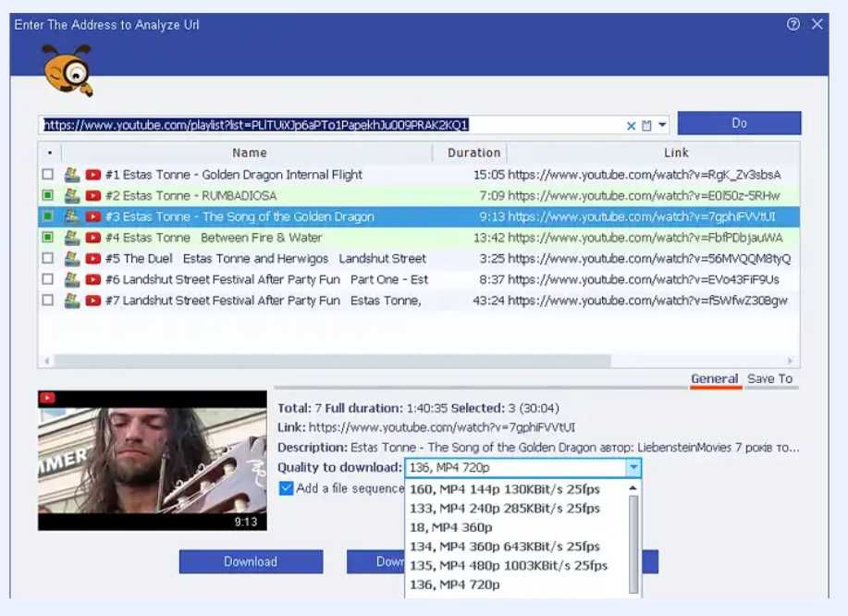Uncheck the #2 RUMBADIOSA checkbox
The height and width of the screenshot is (616, 848).
click(x=47, y=195)
